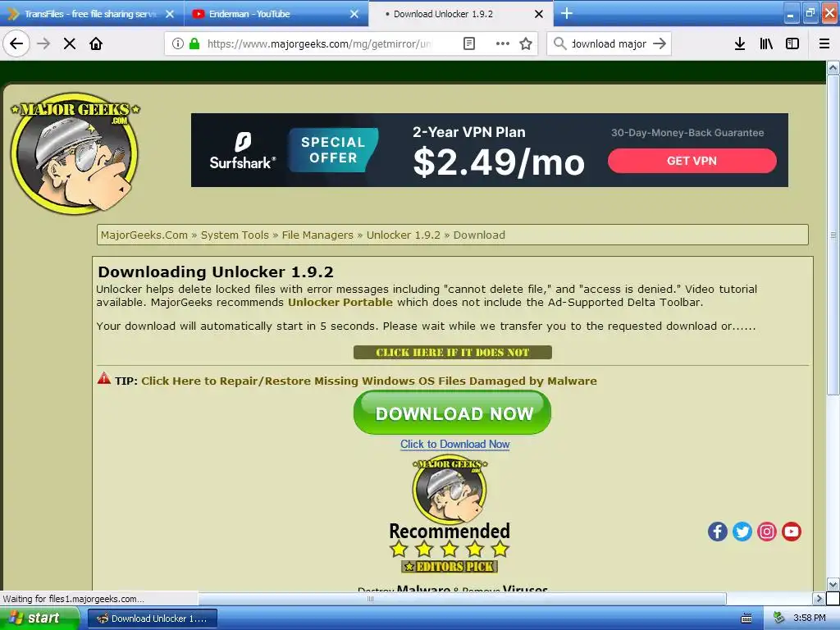
Task: Open the browser home page
Action: tap(96, 43)
